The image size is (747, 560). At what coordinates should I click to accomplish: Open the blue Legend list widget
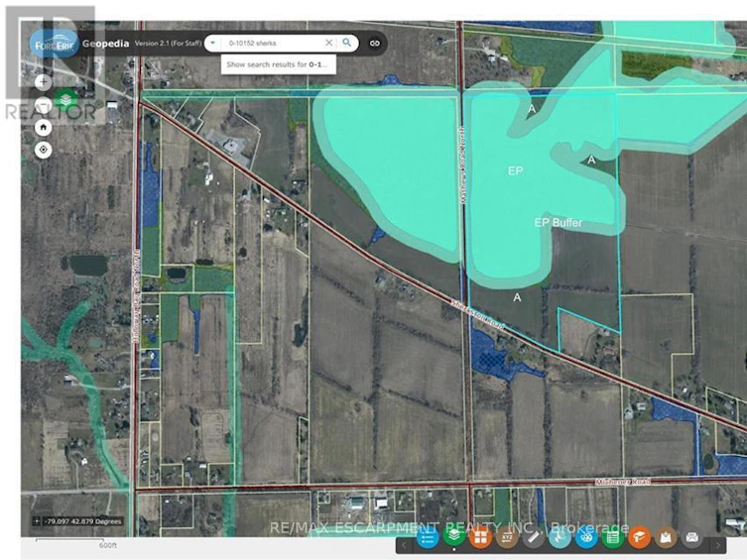(x=428, y=538)
